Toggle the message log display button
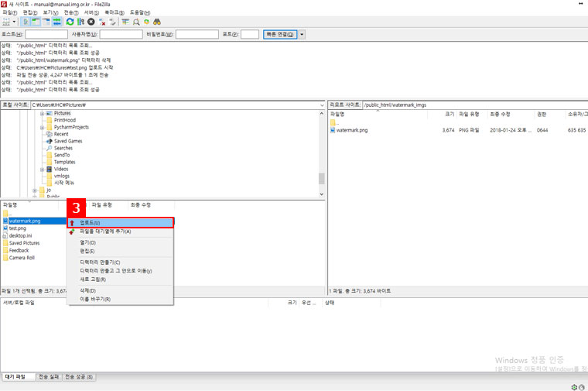 pyautogui.click(x=26, y=22)
